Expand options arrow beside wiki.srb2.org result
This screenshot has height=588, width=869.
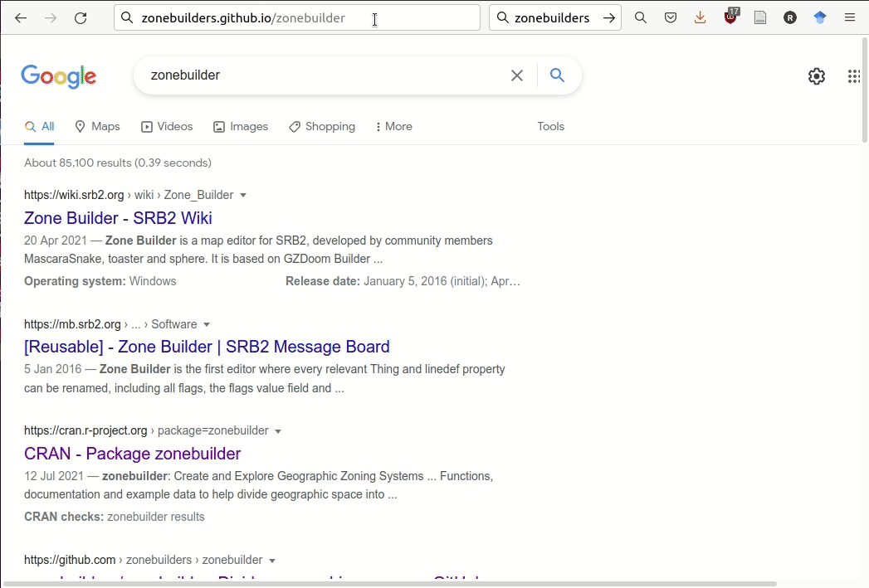click(242, 196)
